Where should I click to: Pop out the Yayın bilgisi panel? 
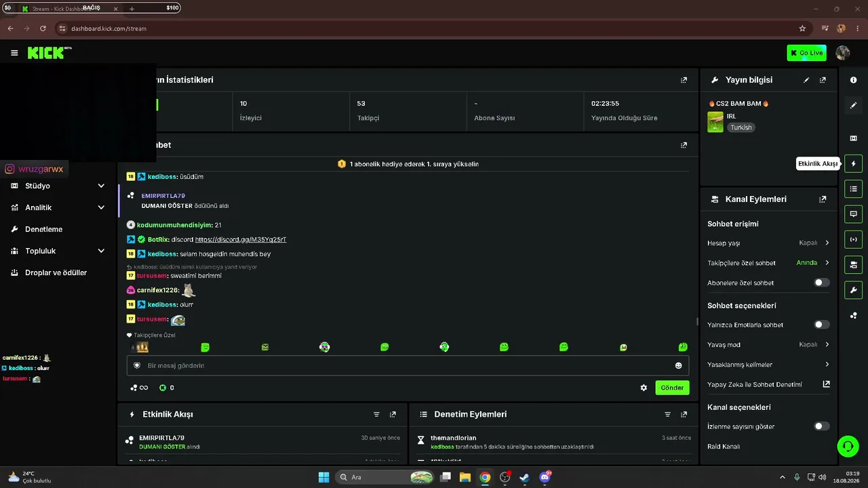pyautogui.click(x=823, y=80)
